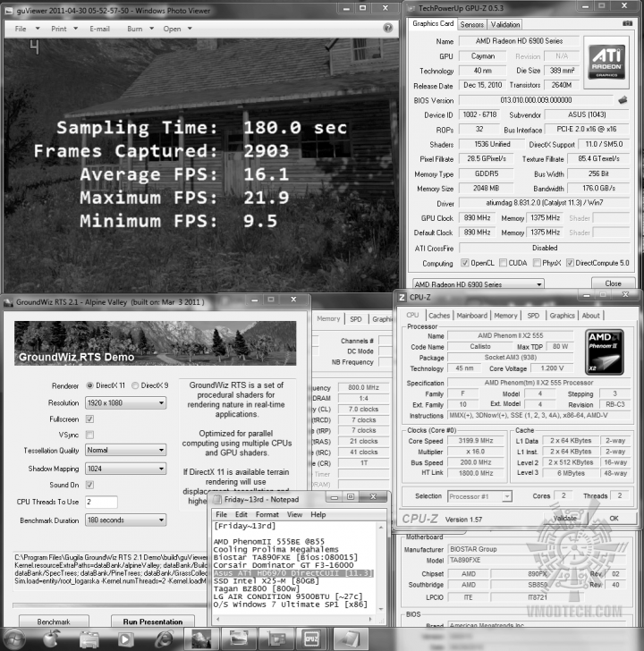Expand the Print menu in Photo Viewer

point(64,29)
